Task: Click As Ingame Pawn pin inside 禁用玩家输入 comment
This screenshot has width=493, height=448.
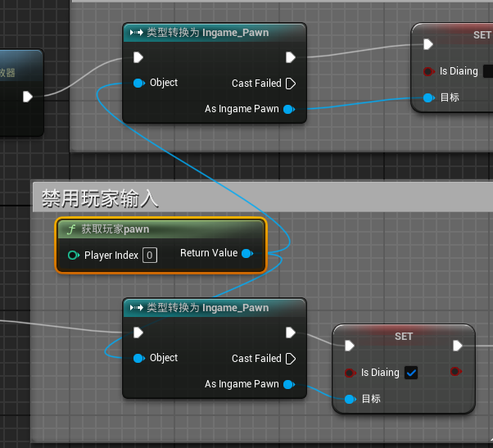Action: click(289, 384)
